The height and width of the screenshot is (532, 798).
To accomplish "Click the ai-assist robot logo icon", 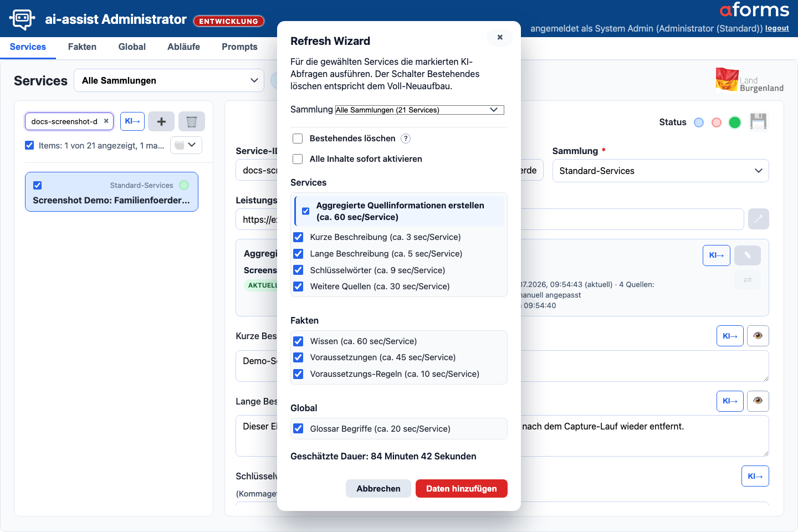I will pyautogui.click(x=22, y=19).
